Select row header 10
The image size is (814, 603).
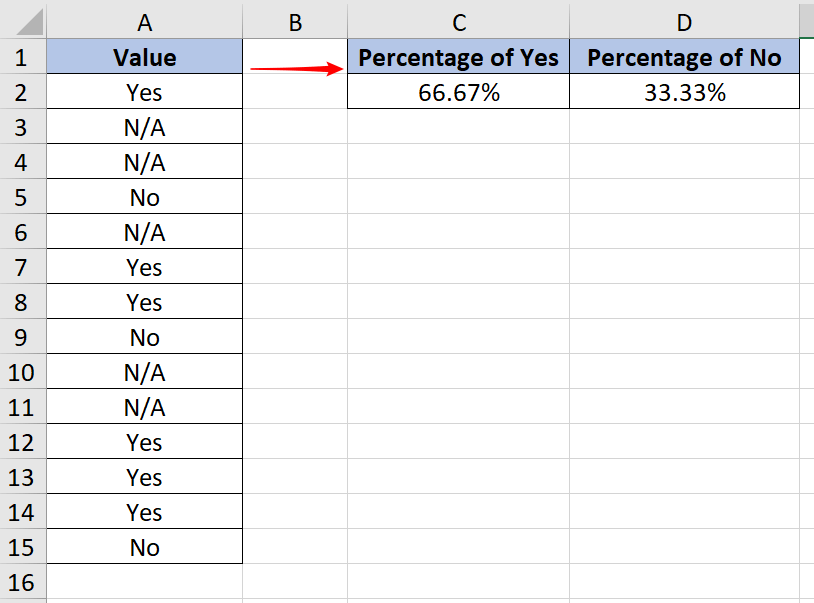click(22, 371)
